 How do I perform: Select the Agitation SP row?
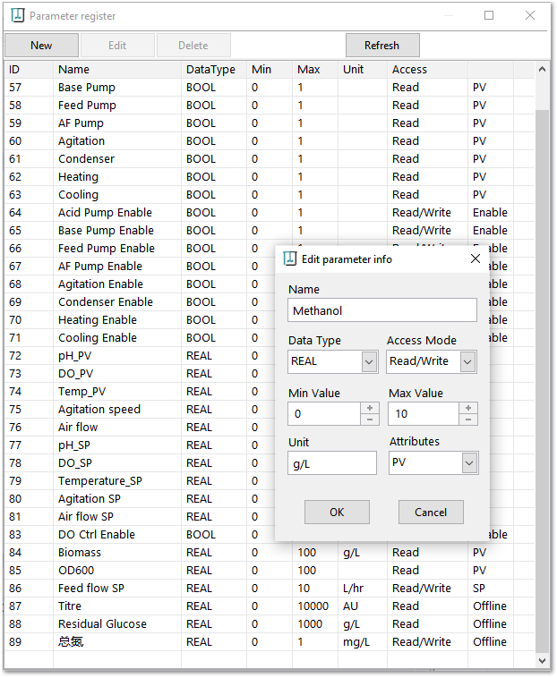pyautogui.click(x=140, y=499)
